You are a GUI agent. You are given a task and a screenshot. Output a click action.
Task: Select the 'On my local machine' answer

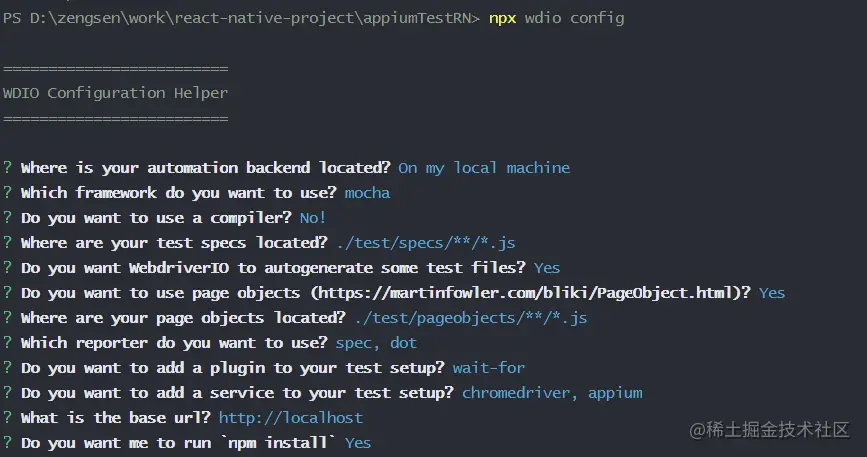coord(484,168)
